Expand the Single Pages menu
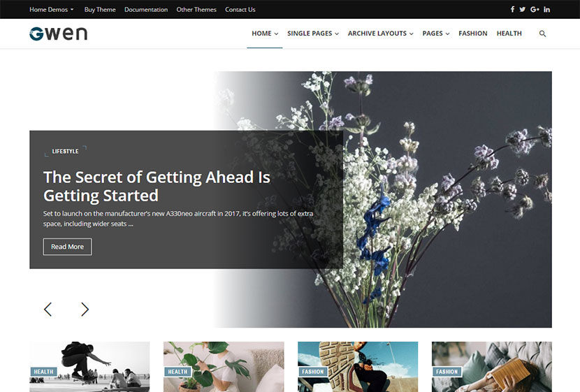The width and height of the screenshot is (580, 392). coord(312,34)
